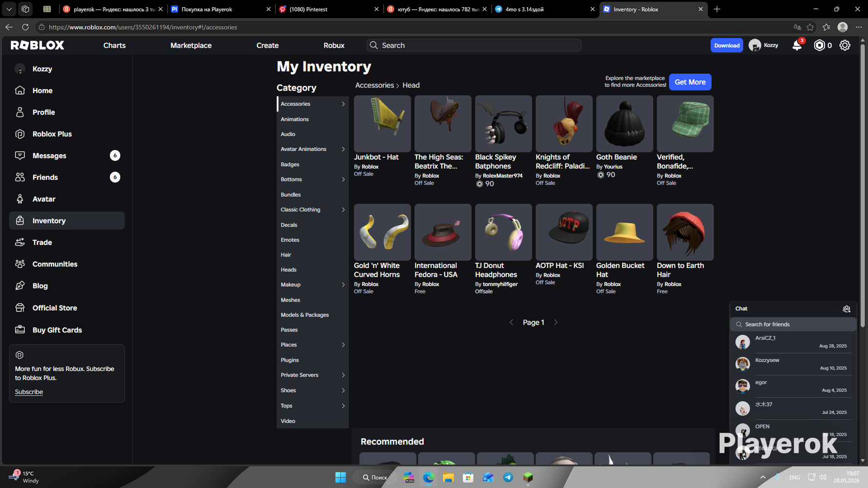Open Microsoft Store from the taskbar
868x488 pixels.
coord(468,477)
